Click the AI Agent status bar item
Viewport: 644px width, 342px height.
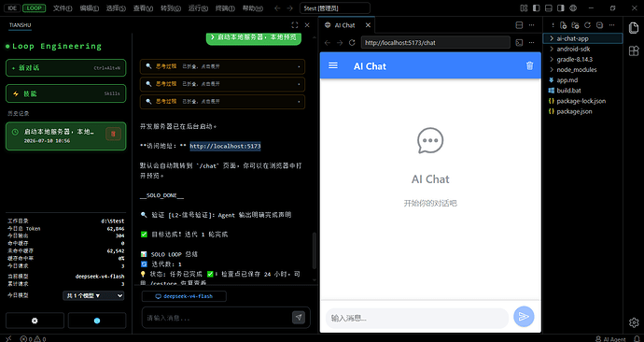(x=609, y=339)
